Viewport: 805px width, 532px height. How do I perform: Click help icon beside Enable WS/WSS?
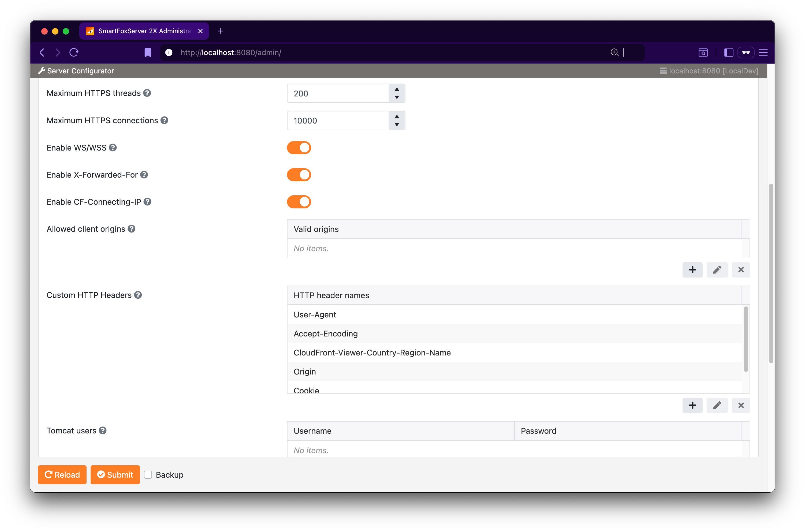click(x=113, y=148)
